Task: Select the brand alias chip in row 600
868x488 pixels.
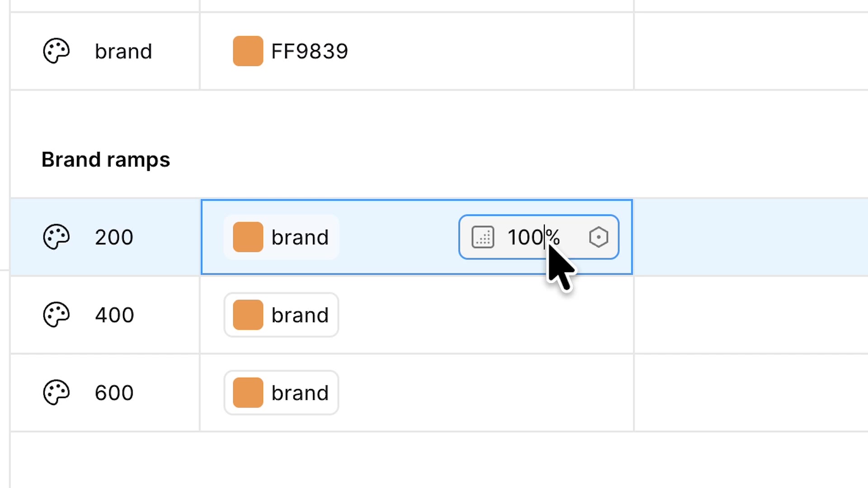Action: pos(281,393)
